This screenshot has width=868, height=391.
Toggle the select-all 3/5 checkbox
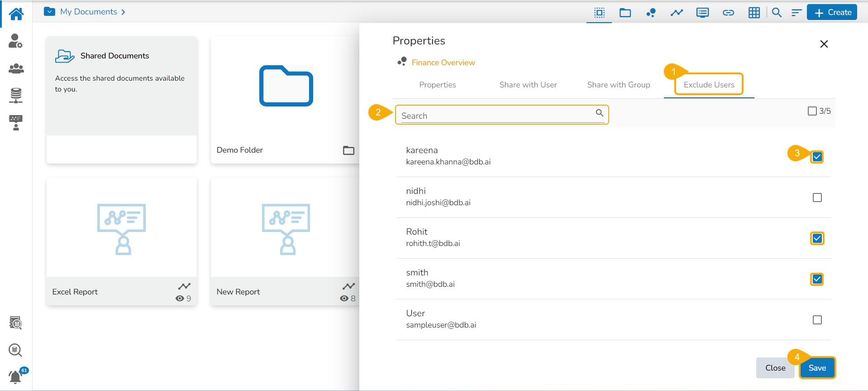(812, 111)
